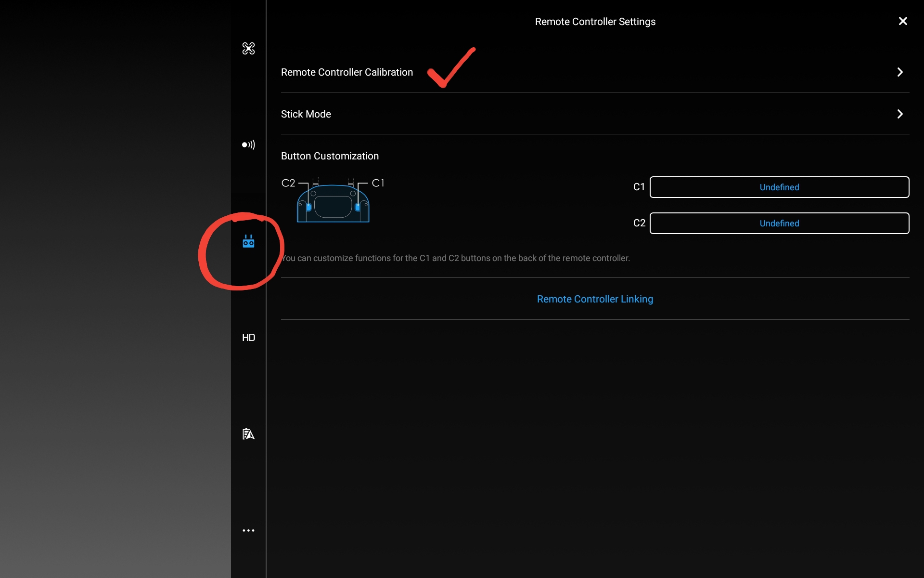Select the C1 and C2 customization hint text
The height and width of the screenshot is (578, 924).
(x=455, y=258)
